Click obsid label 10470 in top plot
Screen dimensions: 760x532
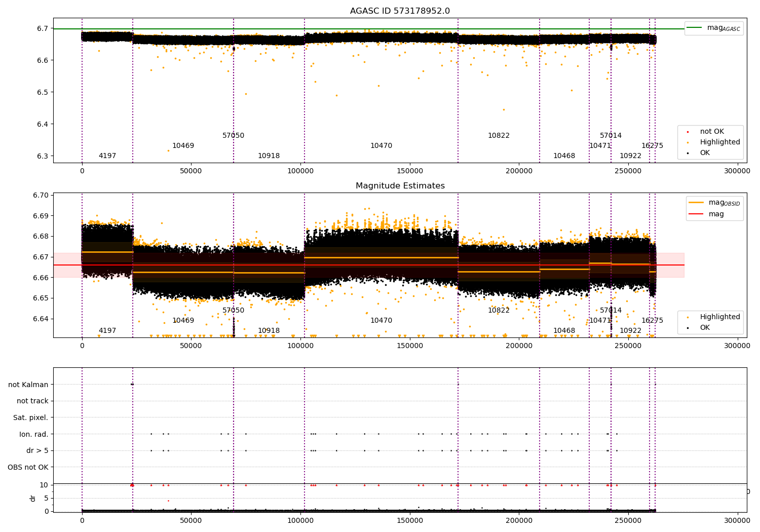[381, 146]
